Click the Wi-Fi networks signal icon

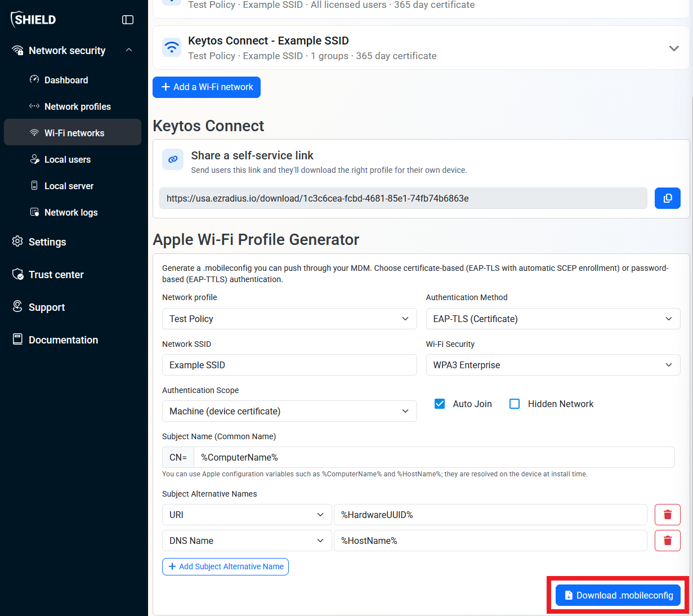pos(34,132)
